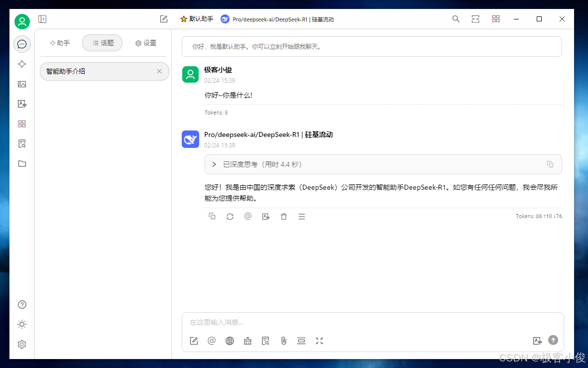Screen dimensions: 588x368
Task: Click the translate icon in the input box
Action: pyautogui.click(x=537, y=341)
